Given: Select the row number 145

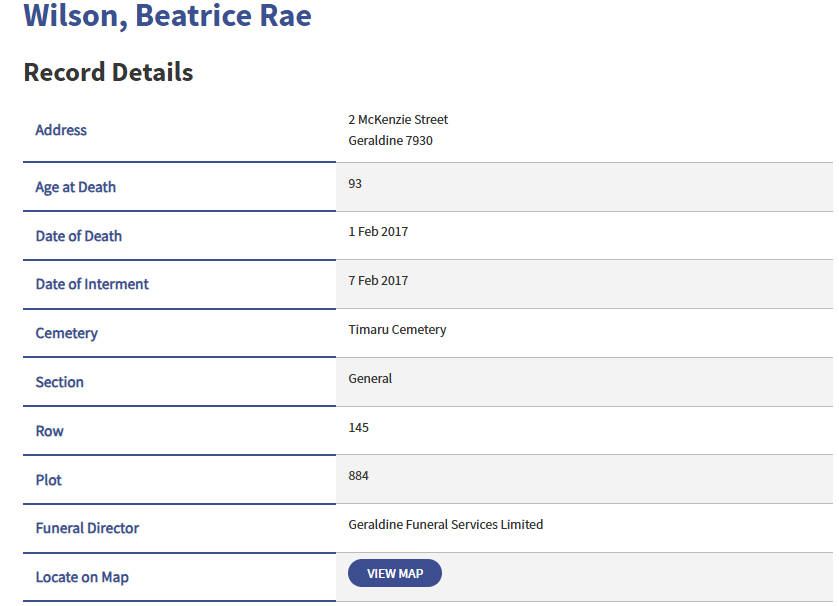Looking at the screenshot, I should 358,427.
